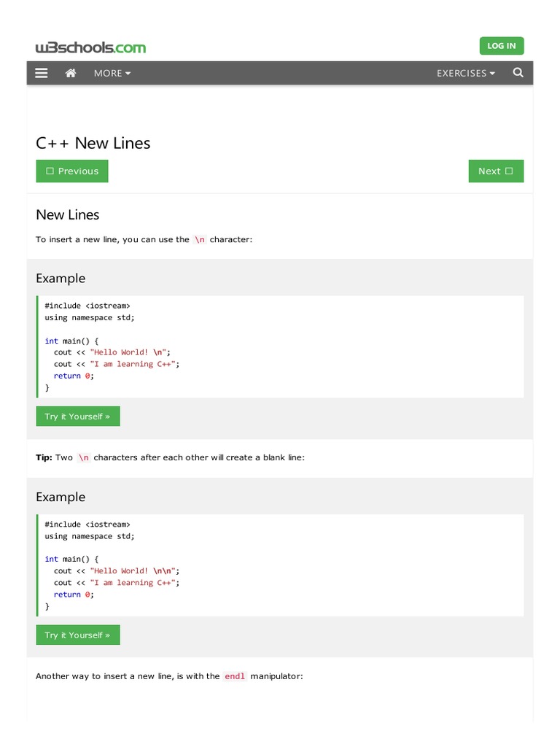Screen dimensions: 560x747
Task: Click the w3schools.com logo
Action: 90,48
